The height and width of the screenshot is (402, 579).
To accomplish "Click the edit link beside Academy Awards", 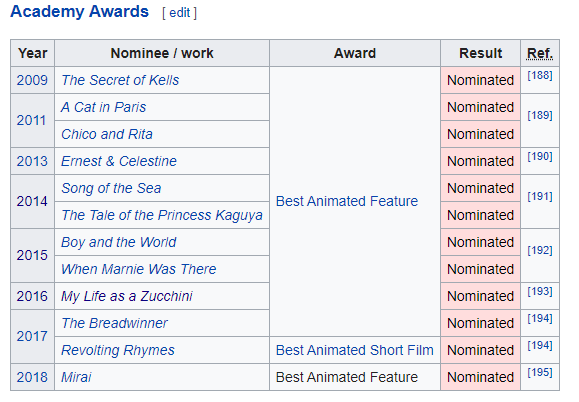I will [x=179, y=13].
